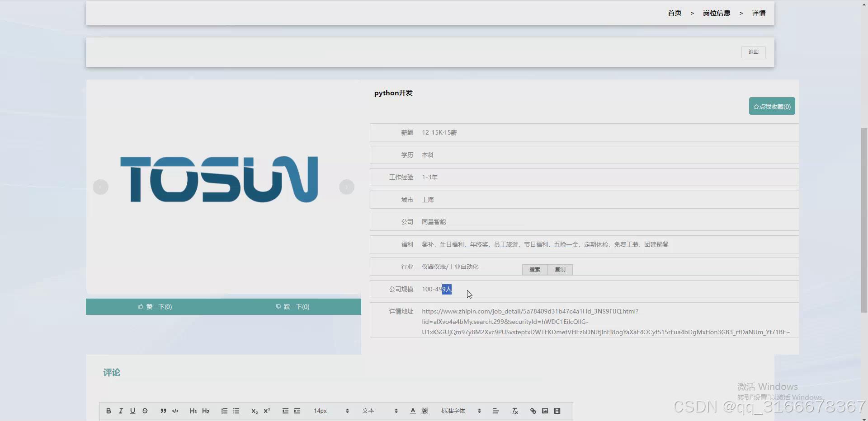Viewport: 868px width, 421px height.
Task: Choose 搜索 in selection popup
Action: click(x=535, y=270)
